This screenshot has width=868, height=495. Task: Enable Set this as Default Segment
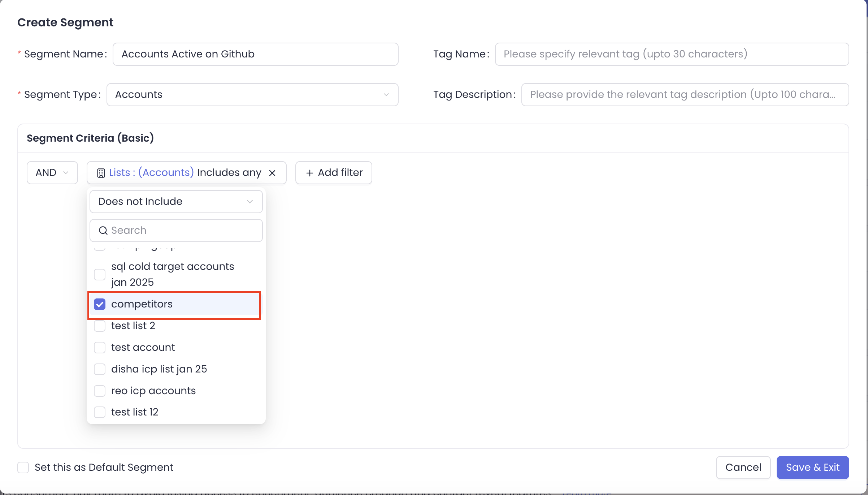pos(23,468)
